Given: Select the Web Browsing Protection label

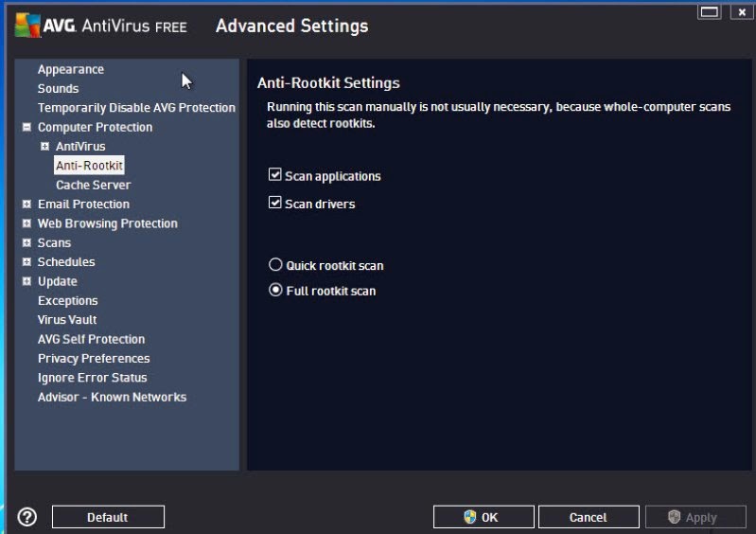Looking at the screenshot, I should (x=108, y=223).
